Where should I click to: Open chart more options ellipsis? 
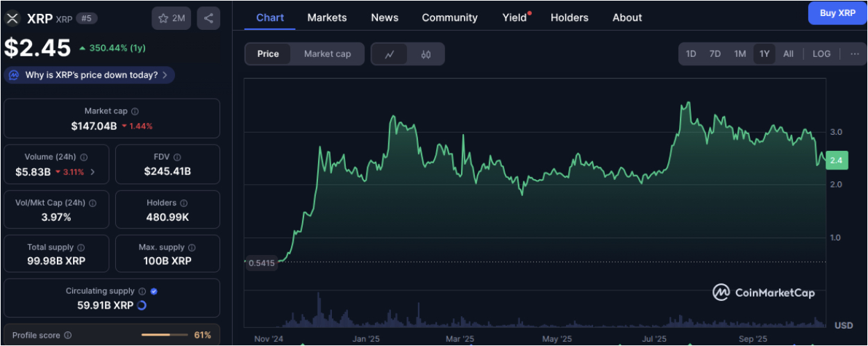(854, 53)
